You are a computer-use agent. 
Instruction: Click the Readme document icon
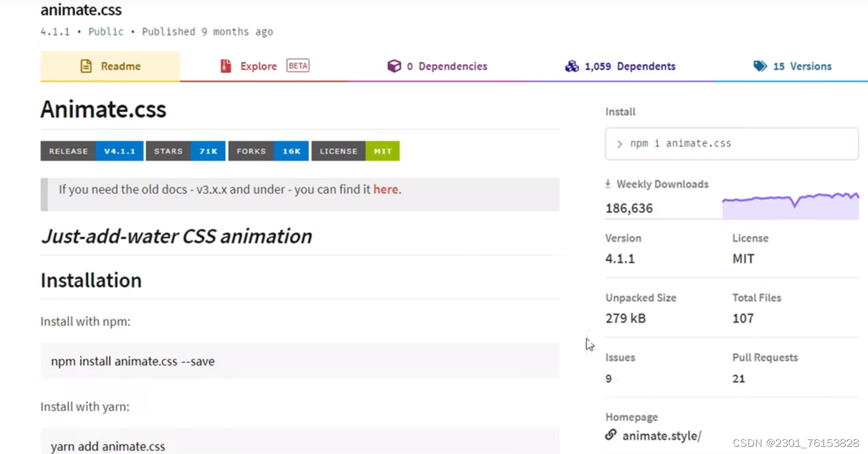click(86, 66)
